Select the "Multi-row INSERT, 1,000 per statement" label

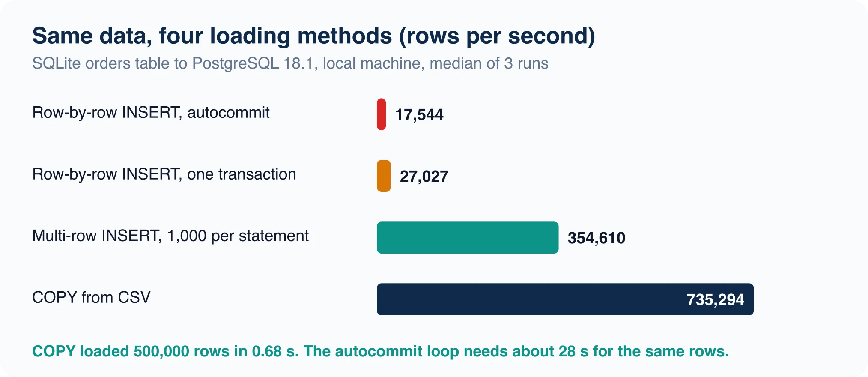[x=170, y=236]
